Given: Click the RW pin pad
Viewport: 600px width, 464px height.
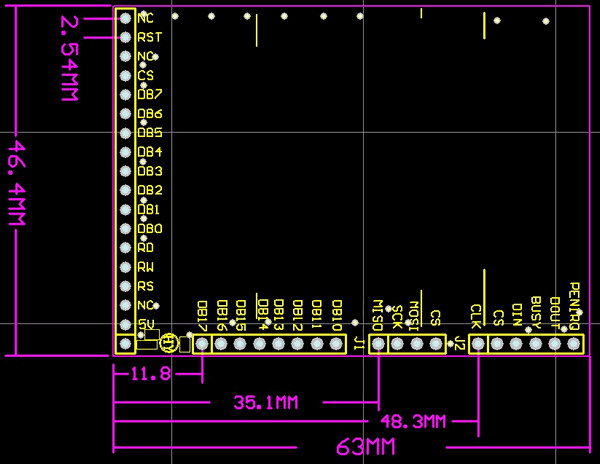Looking at the screenshot, I should (126, 267).
